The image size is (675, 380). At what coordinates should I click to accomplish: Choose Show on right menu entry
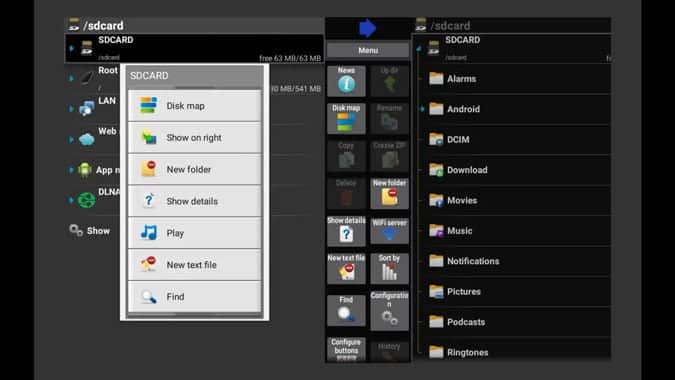pyautogui.click(x=195, y=138)
